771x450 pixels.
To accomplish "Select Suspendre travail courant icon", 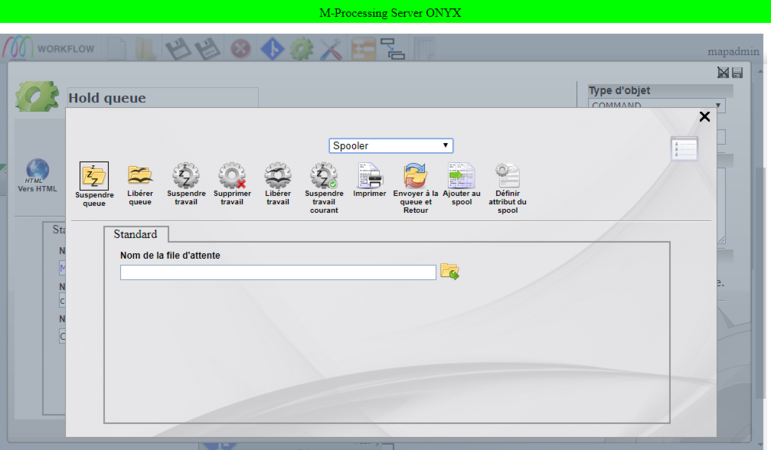I will (x=324, y=176).
